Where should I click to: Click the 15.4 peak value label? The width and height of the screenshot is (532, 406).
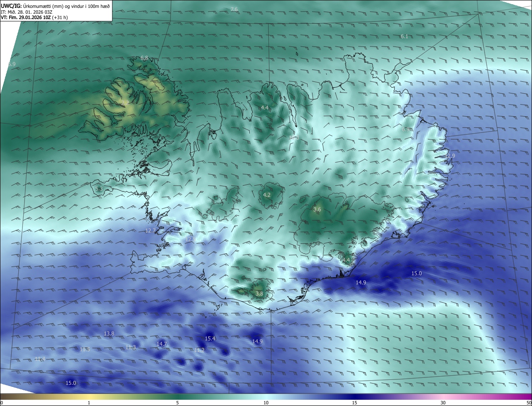click(210, 339)
